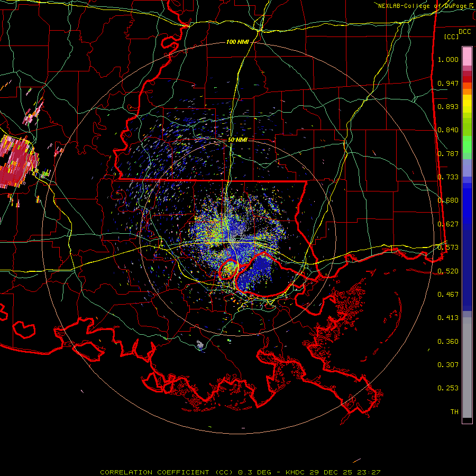Click the 0.573 colorbar value
Screen dimensions: 476x476
448,248
